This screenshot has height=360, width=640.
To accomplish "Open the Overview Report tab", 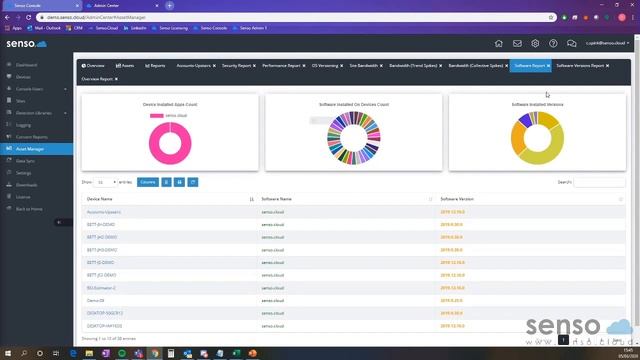I will tap(97, 79).
